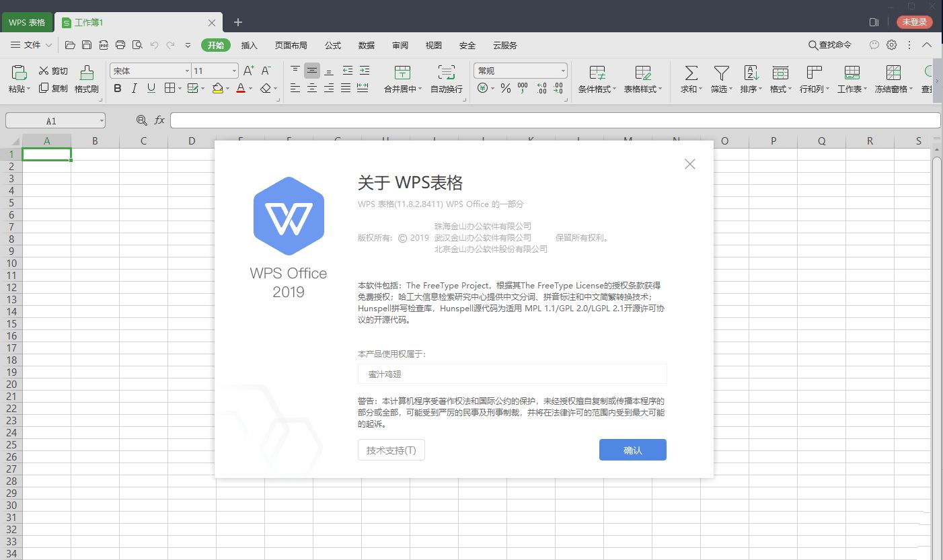Click the Export to PDF icon
The width and height of the screenshot is (943, 560).
click(x=104, y=45)
